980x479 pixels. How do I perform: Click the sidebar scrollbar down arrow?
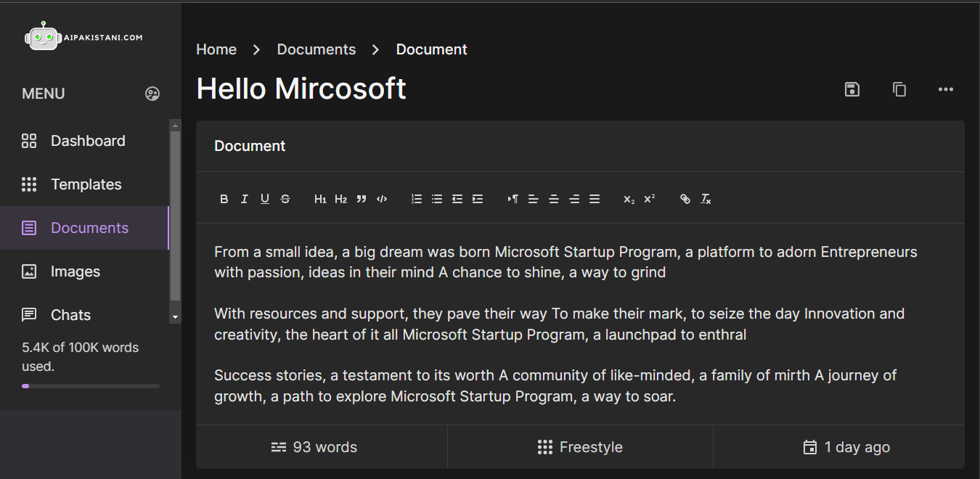pyautogui.click(x=175, y=318)
